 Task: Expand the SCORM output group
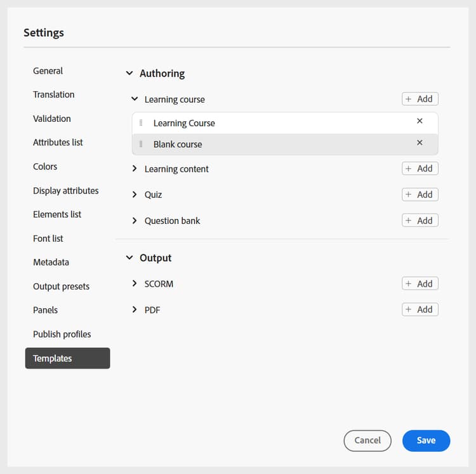pyautogui.click(x=135, y=284)
